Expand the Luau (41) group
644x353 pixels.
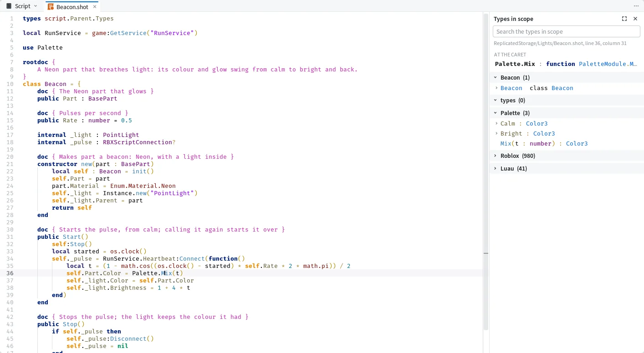[x=496, y=168]
